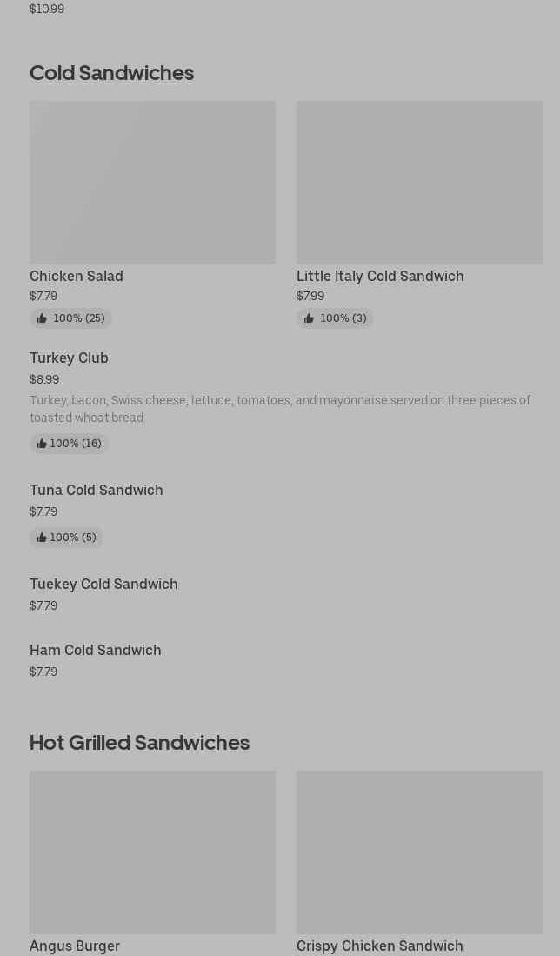This screenshot has width=560, height=956.
Task: Click the thumbs-up icon under Tuna Cold Sandwich
Action: pyautogui.click(x=42, y=538)
